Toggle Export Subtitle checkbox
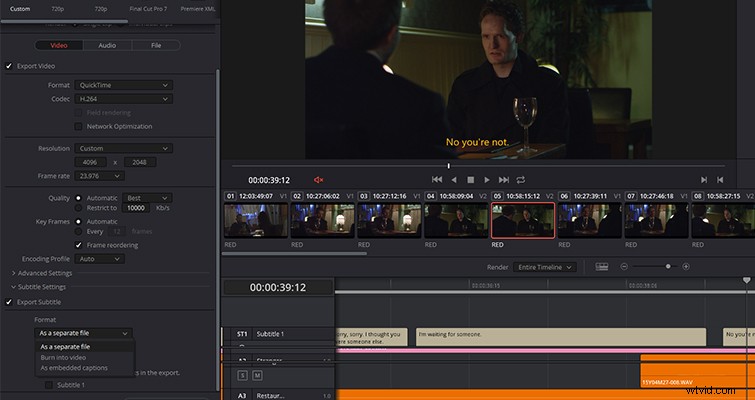Screen dimensions: 755x400 pos(9,302)
